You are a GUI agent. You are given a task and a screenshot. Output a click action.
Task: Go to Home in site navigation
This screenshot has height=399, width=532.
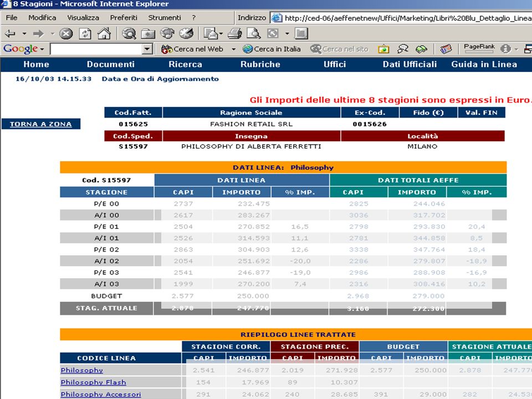(x=37, y=64)
